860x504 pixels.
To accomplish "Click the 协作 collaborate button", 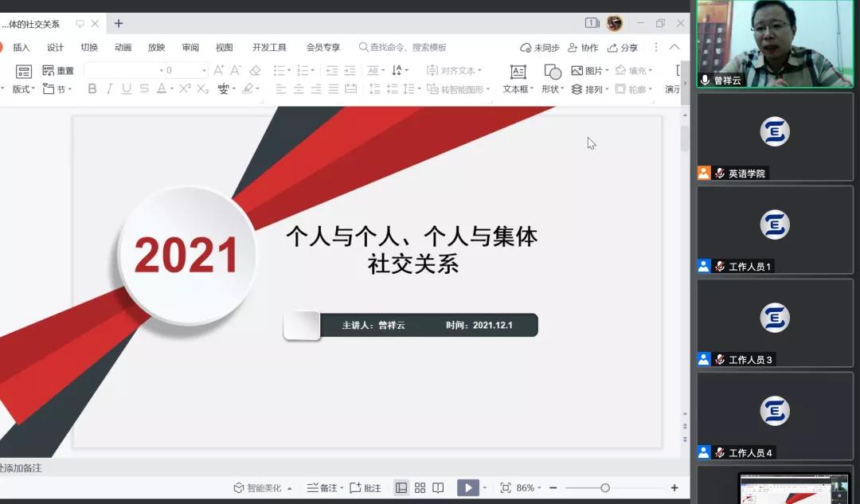I will (x=583, y=48).
